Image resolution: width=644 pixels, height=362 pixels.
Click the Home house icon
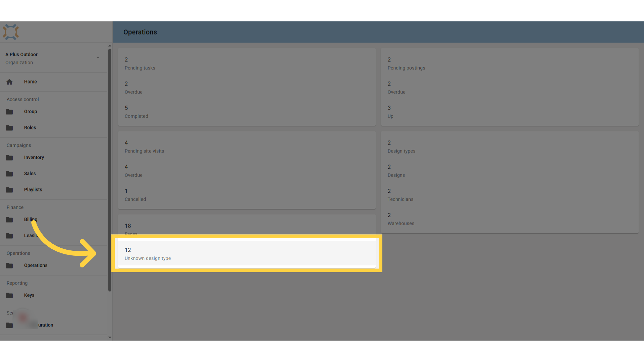tap(9, 82)
